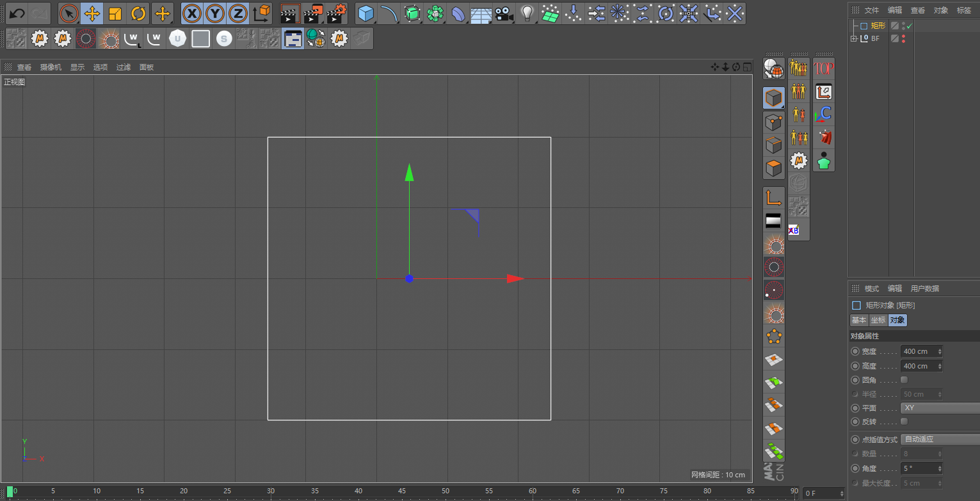Click the 宽度 stepper arrows

[940, 351]
